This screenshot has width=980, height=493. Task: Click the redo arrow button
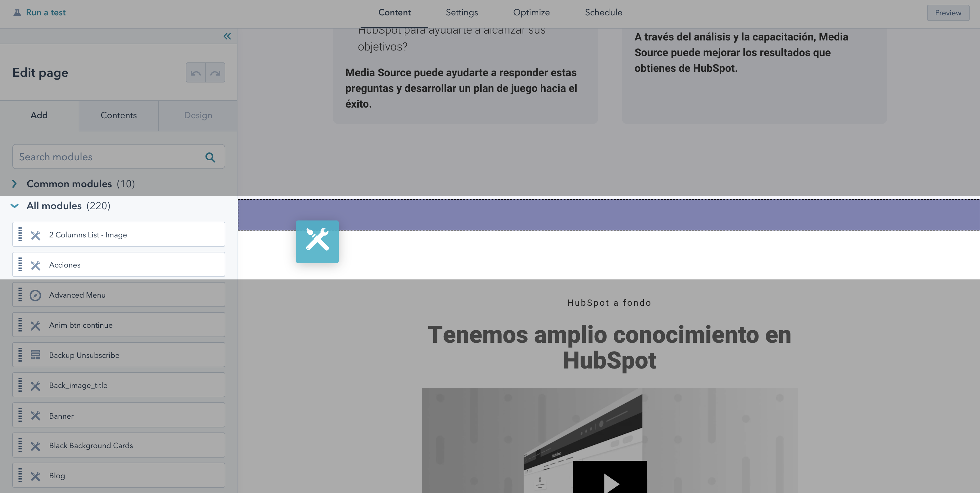pos(215,73)
